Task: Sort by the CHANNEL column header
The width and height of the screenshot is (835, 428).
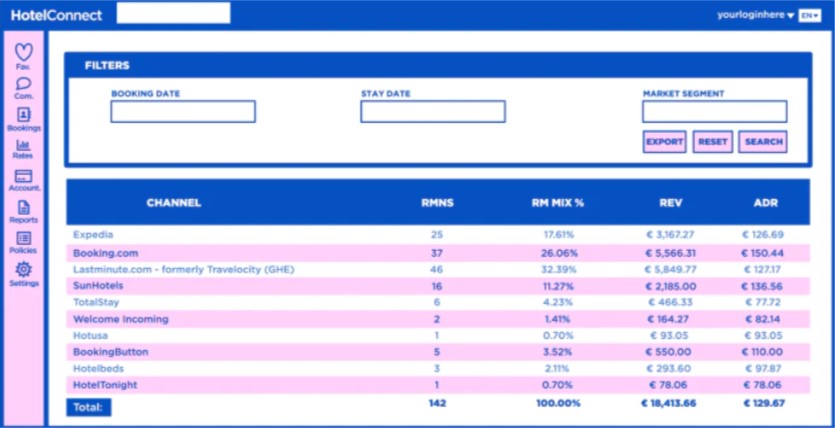Action: tap(174, 203)
